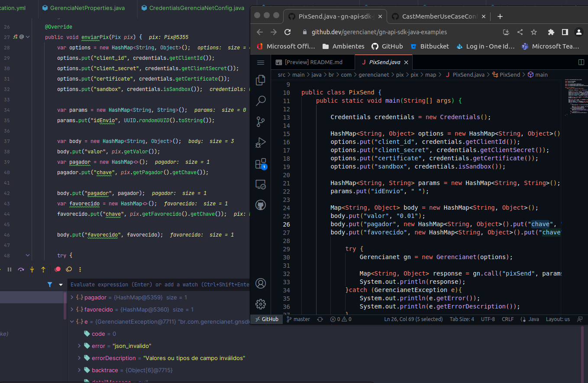Collapse enviarPix method with fold arrow
588x383 pixels.
[x=28, y=37]
